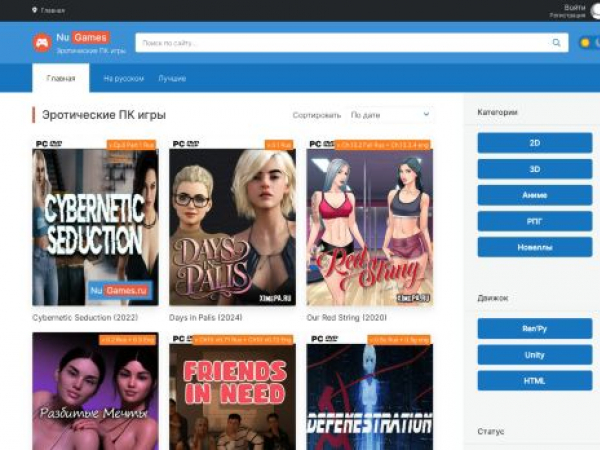This screenshot has height=450, width=600.
Task: Click the location pin icon beside Главная
Action: [x=34, y=10]
